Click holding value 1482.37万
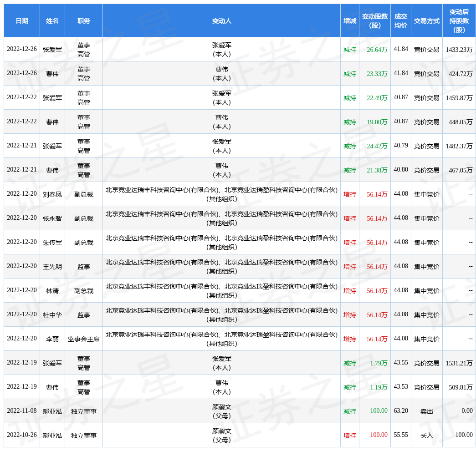476x451 pixels. 459,146
